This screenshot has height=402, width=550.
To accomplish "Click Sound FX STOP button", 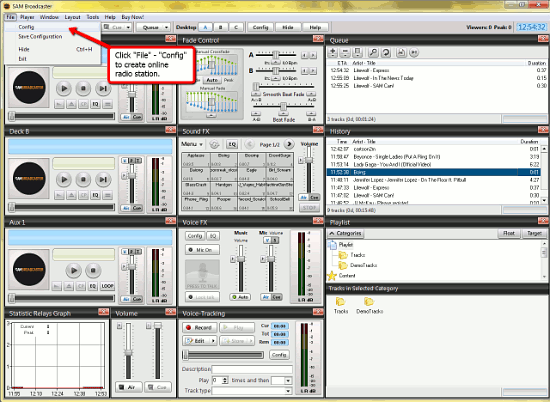I will [309, 208].
